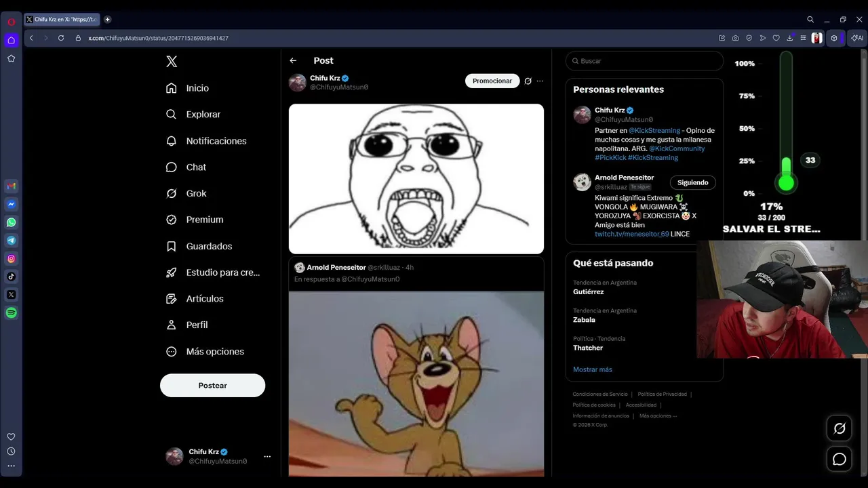Image resolution: width=868 pixels, height=488 pixels.
Task: Take a snapshot with the camera icon
Action: click(736, 38)
